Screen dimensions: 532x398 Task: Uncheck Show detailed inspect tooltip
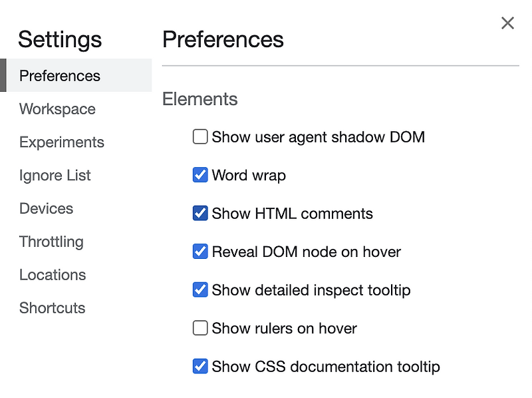click(200, 290)
